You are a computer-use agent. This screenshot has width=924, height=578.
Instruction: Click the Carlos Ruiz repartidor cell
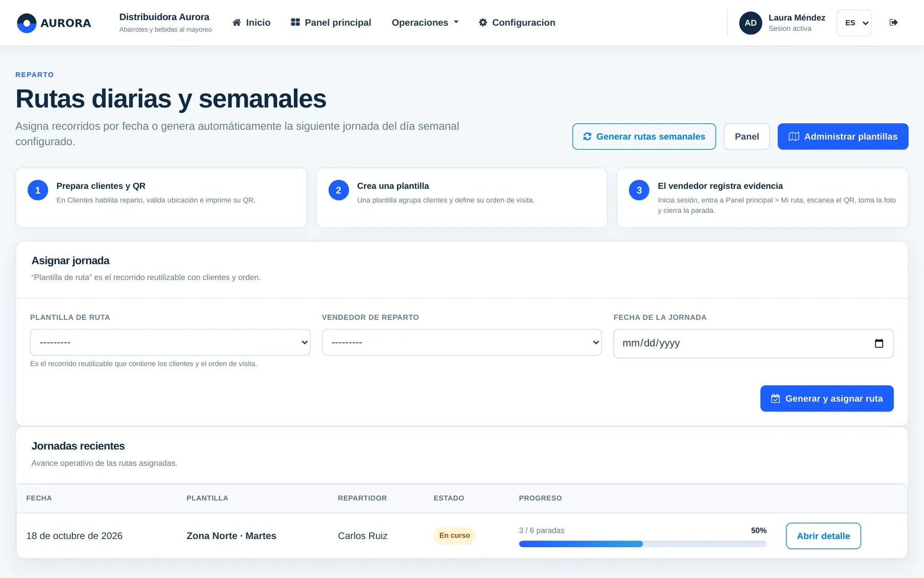point(362,536)
